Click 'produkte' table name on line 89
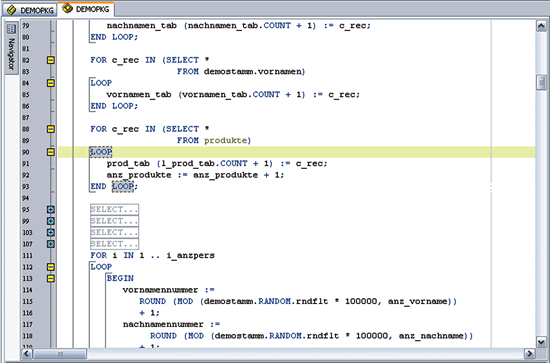This screenshot has height=363, width=550. 226,140
